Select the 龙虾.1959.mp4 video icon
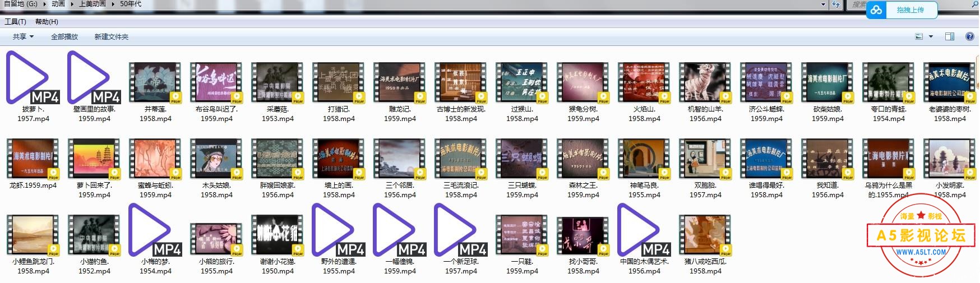Viewport: 980px width, 283px height. tap(33, 159)
